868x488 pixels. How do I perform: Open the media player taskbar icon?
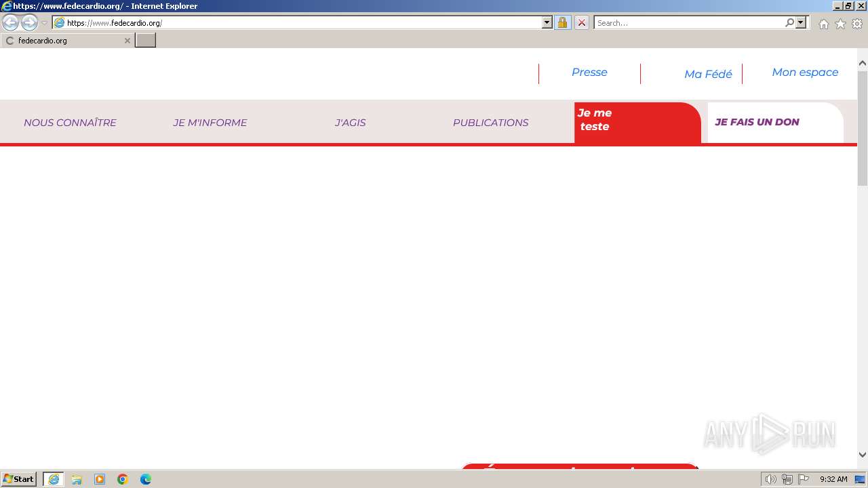(100, 479)
